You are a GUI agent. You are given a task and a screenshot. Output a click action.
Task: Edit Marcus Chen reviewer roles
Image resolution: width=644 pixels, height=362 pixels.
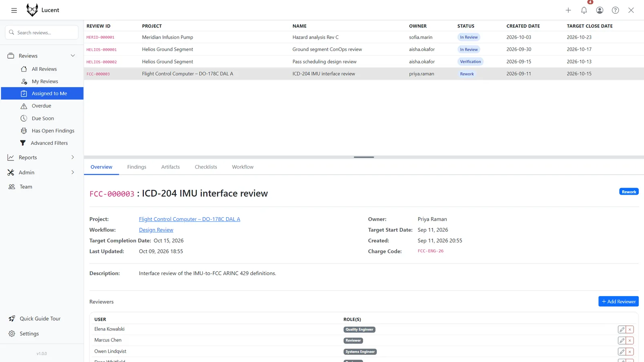coord(622,341)
